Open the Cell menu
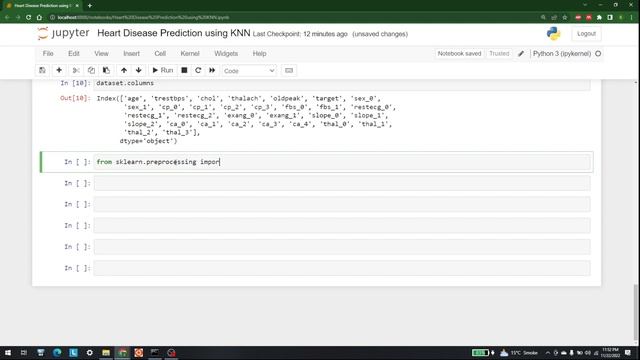640x360 pixels. click(160, 53)
